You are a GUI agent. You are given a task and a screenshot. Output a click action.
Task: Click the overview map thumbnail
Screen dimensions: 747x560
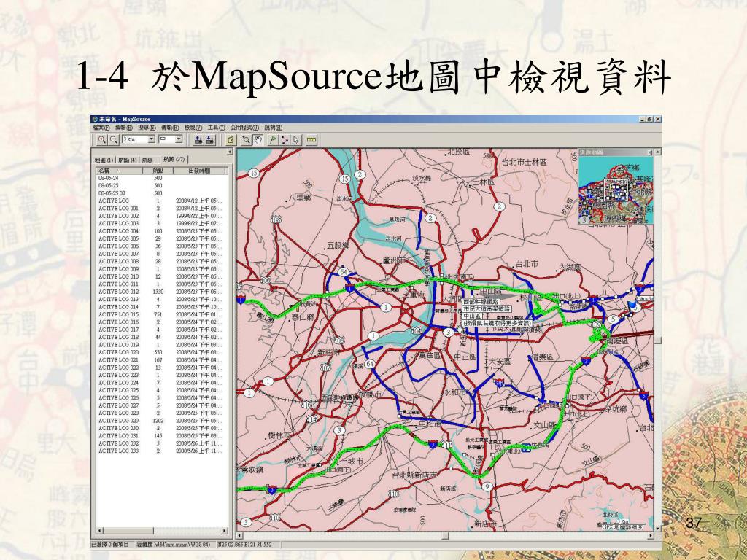[x=616, y=190]
